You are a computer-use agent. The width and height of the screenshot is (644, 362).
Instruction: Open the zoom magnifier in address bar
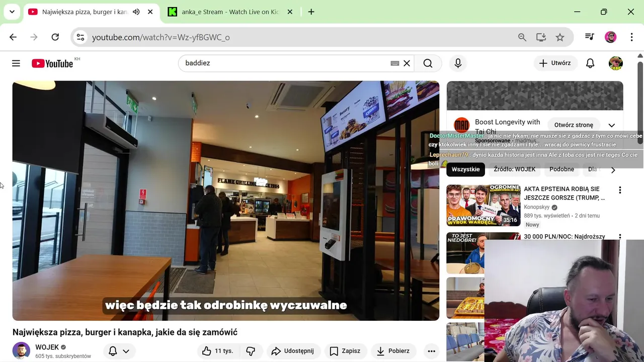tap(522, 37)
